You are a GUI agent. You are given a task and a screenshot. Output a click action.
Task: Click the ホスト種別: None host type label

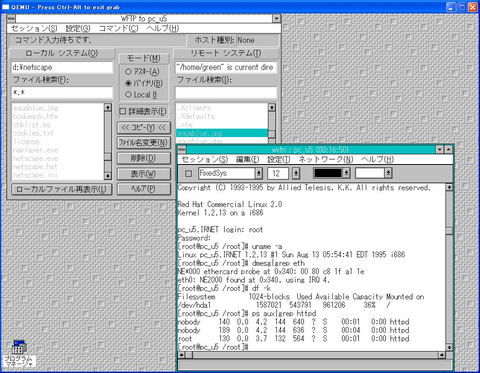pyautogui.click(x=224, y=40)
